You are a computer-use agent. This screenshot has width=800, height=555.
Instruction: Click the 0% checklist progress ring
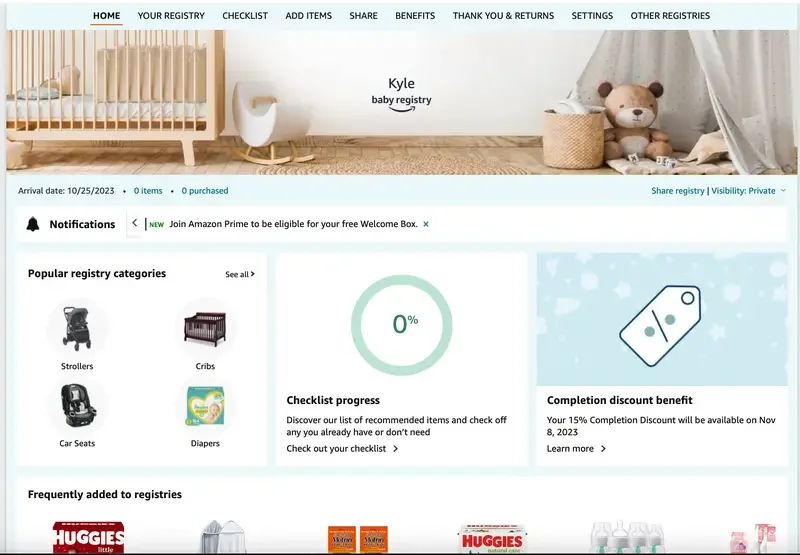402,325
